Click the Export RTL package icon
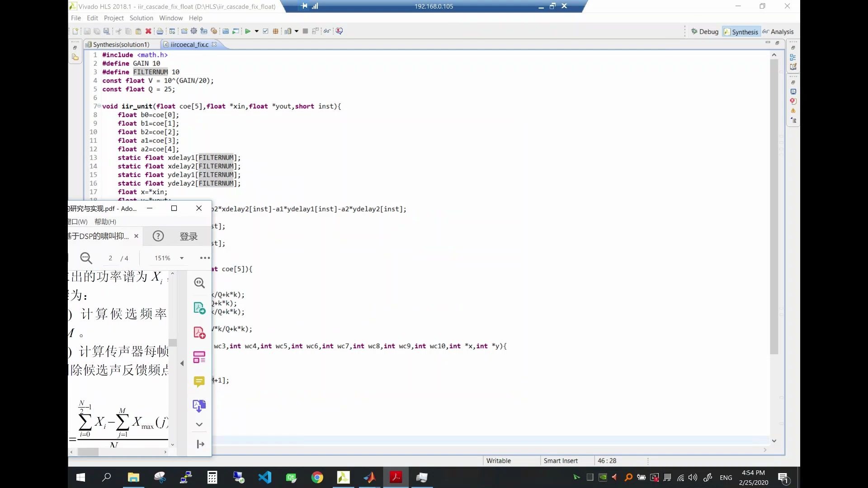868x488 pixels. [x=275, y=31]
